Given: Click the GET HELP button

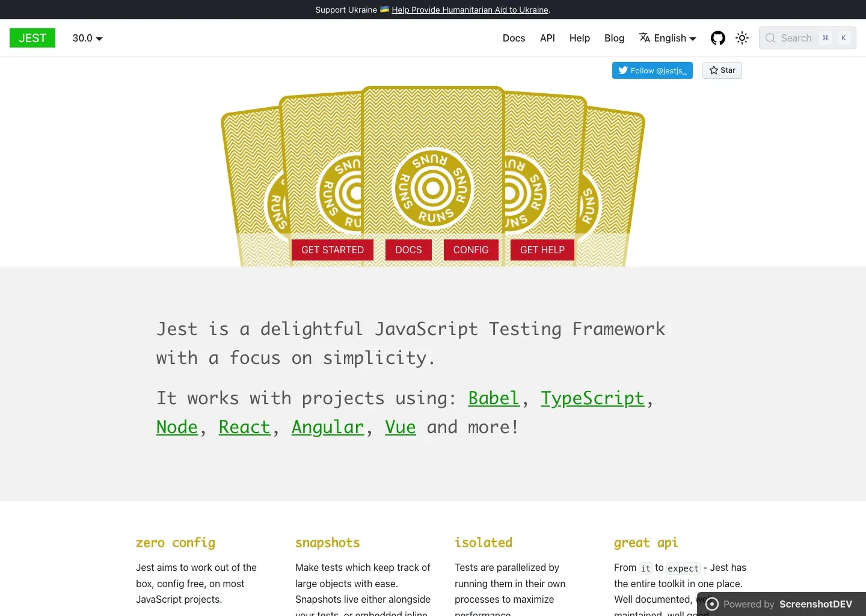Looking at the screenshot, I should [x=542, y=250].
